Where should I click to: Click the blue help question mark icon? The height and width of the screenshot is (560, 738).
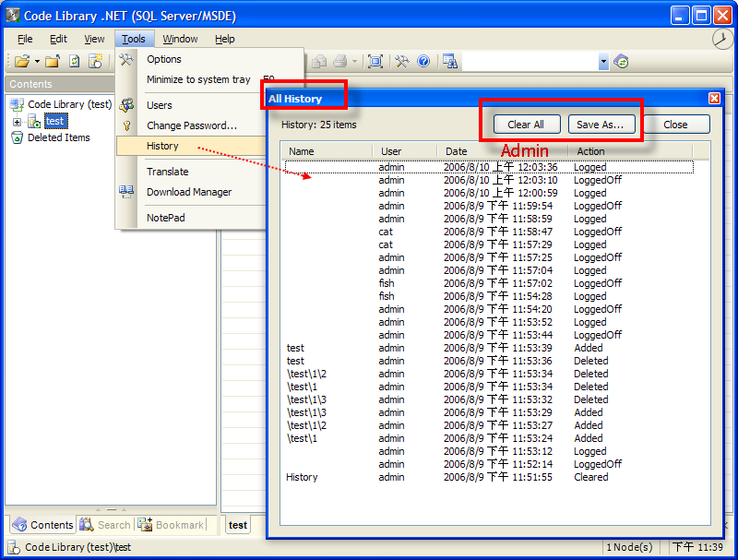[x=423, y=62]
